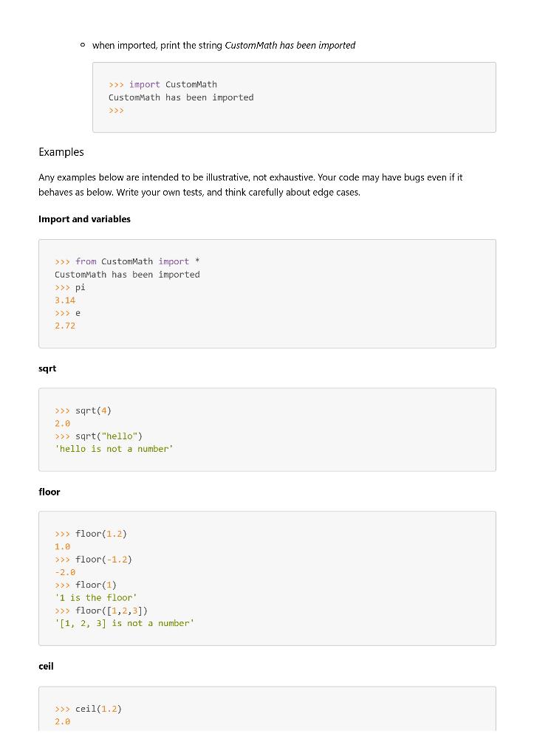
Task: Click the bullet text 'when imported, print the string'
Action: tap(157, 45)
